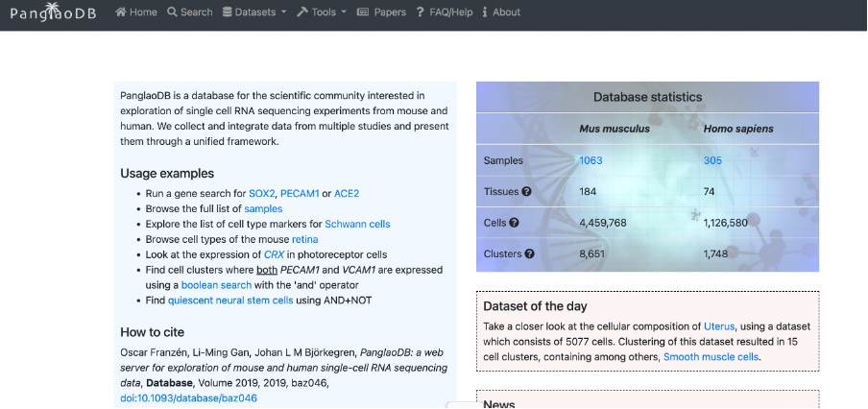868x409 pixels.
Task: Click the help icon next to Tissues
Action: click(526, 191)
